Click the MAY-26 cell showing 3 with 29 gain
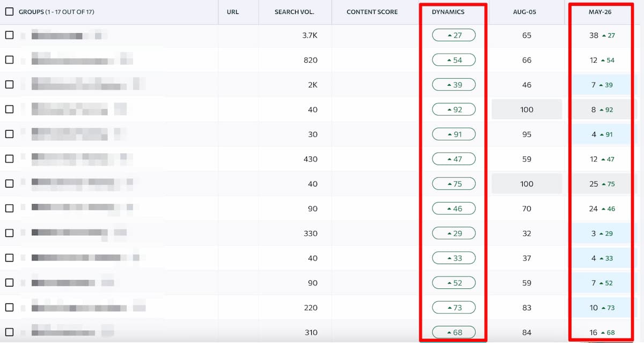 coord(601,233)
